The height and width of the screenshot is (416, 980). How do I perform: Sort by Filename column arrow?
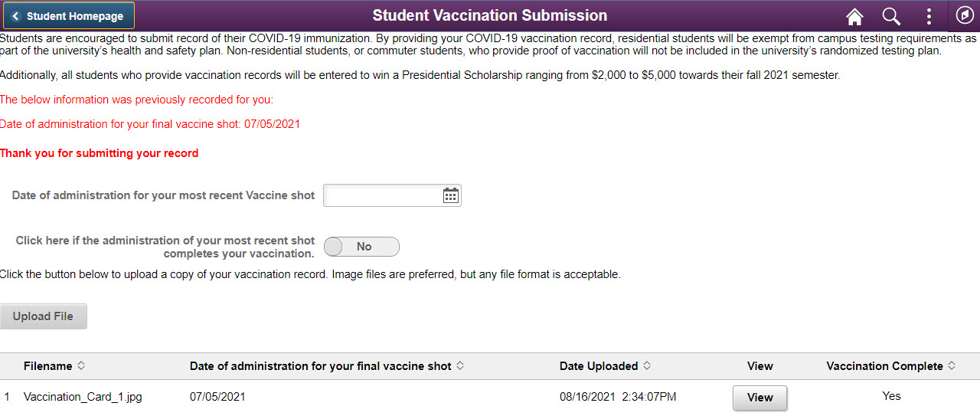coord(82,366)
